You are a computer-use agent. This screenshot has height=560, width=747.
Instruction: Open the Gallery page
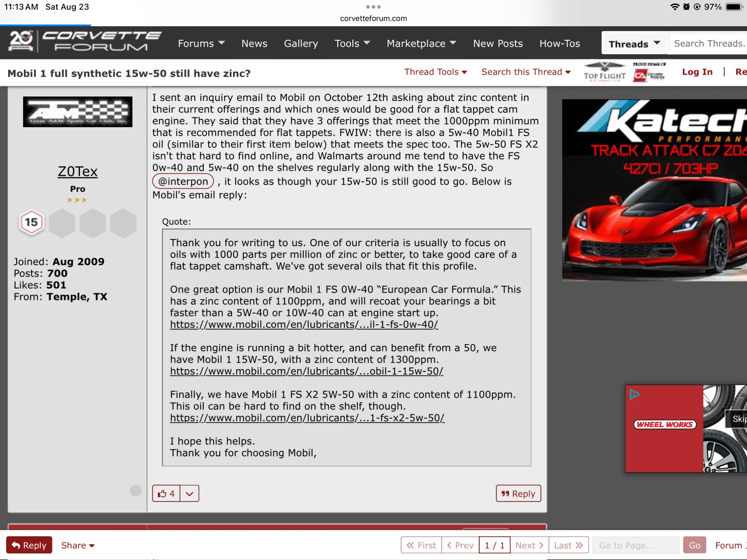[x=301, y=44]
